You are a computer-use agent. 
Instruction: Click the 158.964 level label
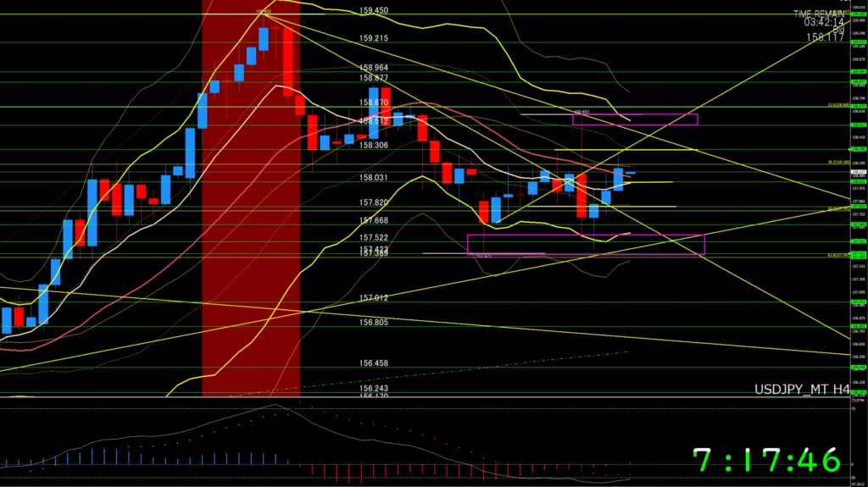374,68
